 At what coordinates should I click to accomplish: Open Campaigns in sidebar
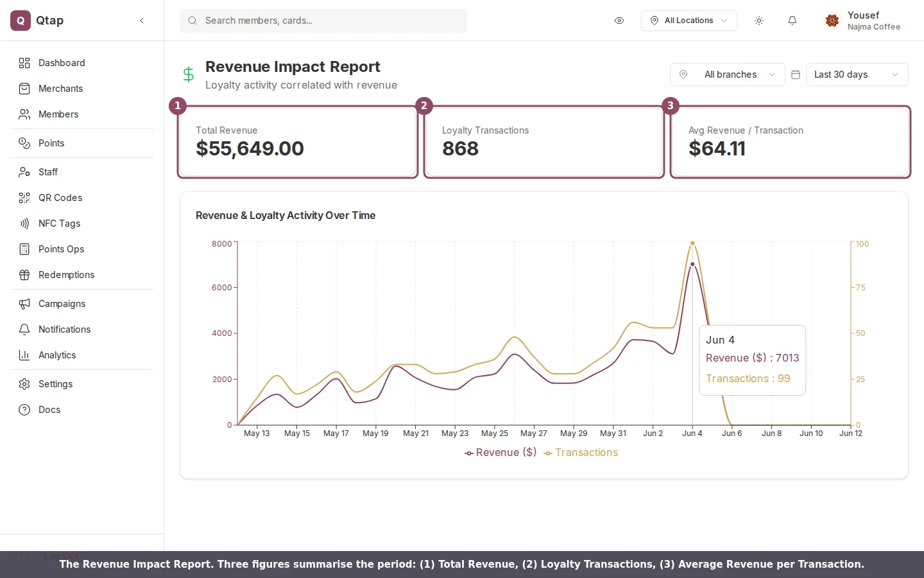pyautogui.click(x=82, y=304)
